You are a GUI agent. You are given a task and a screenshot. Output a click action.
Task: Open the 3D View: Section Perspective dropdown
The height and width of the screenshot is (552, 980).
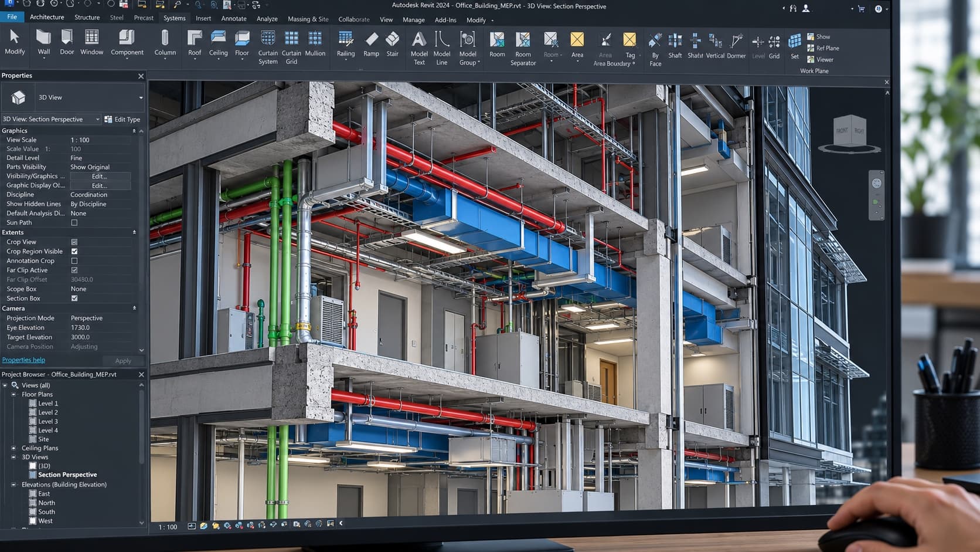pos(52,119)
